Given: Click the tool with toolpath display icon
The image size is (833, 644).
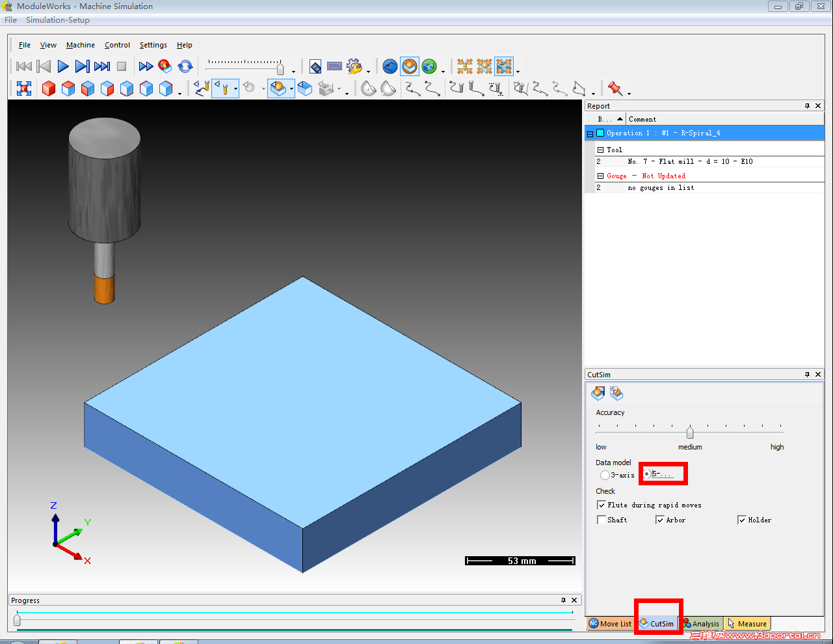Looking at the screenshot, I should click(202, 88).
